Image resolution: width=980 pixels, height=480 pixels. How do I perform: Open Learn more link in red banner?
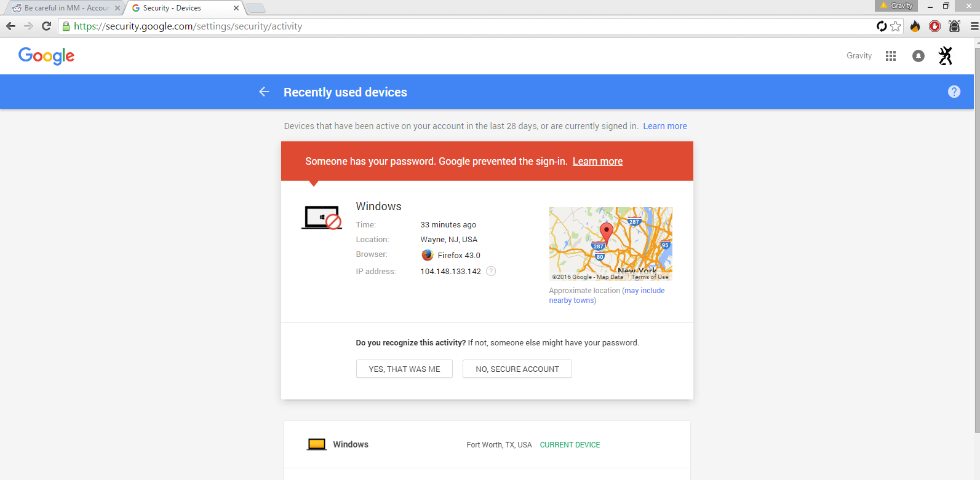click(x=597, y=161)
